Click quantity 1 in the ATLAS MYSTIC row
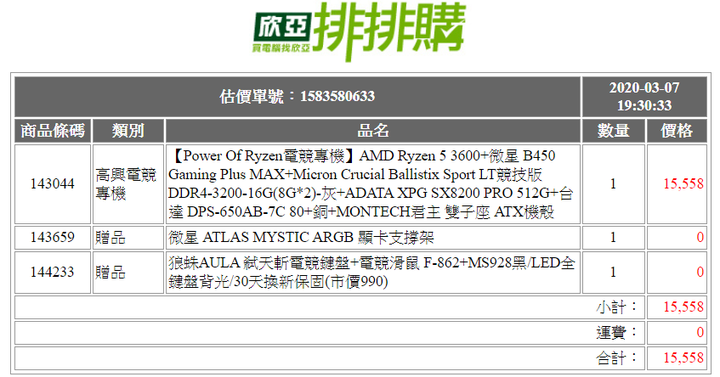 (613, 237)
